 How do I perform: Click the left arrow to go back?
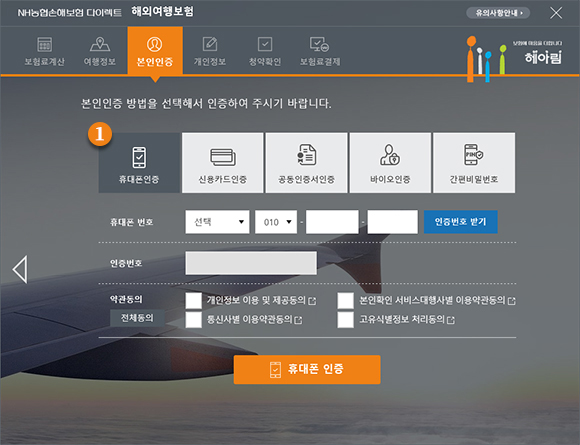20,269
